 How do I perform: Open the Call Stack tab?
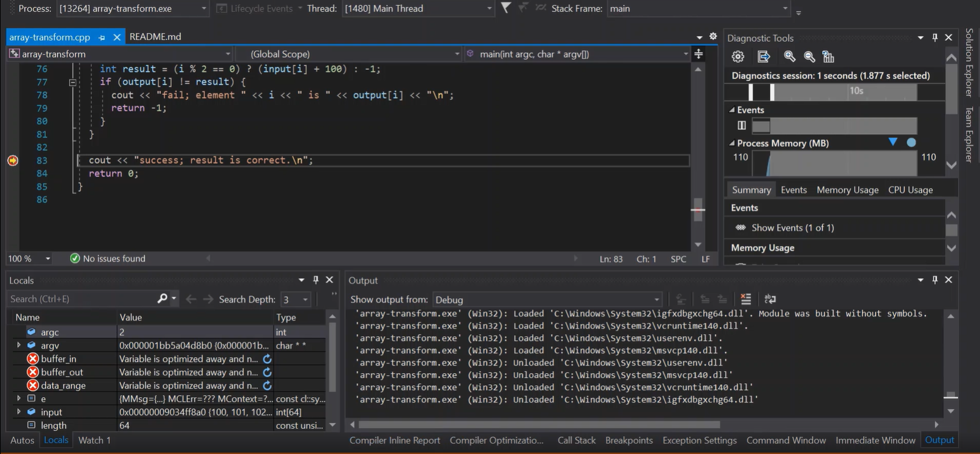click(576, 440)
